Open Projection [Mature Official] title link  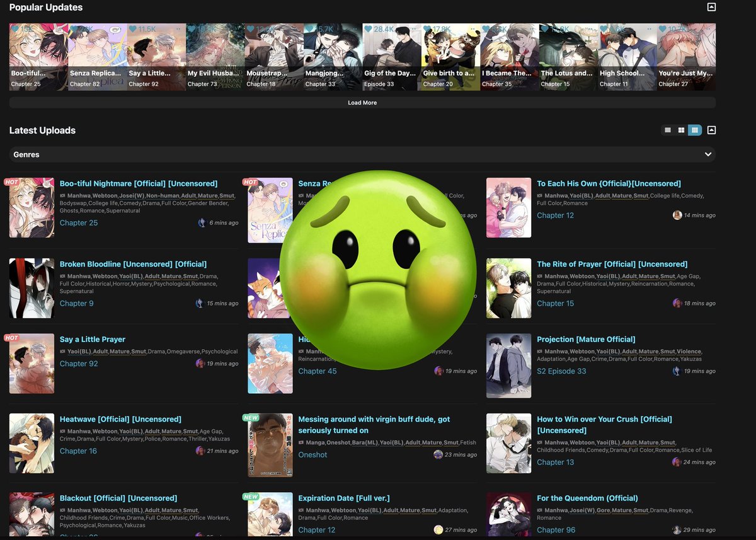[586, 339]
